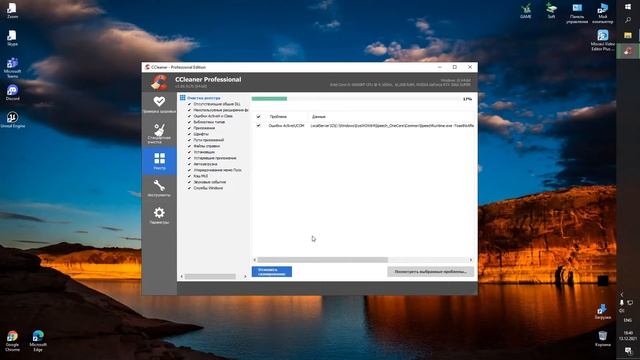Open the Корзина recycle bin
This screenshot has height=360, width=640.
coord(602,339)
